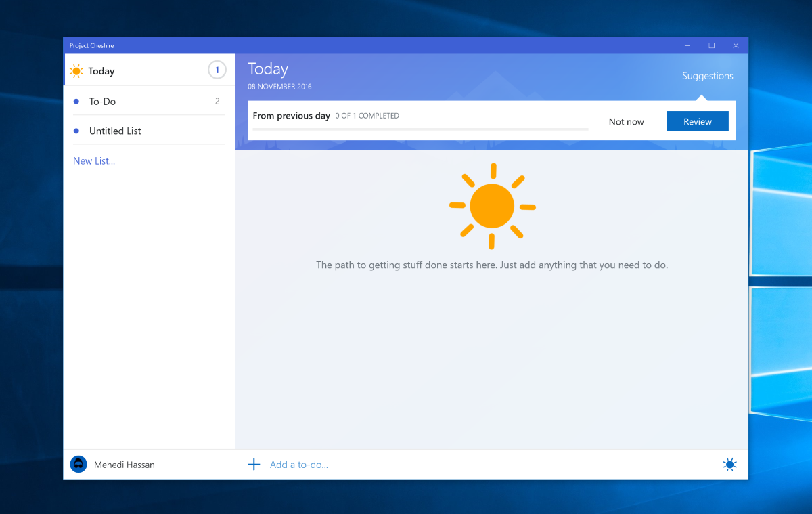The image size is (812, 514).
Task: Maximize the Project Cheshire window
Action: tap(712, 45)
